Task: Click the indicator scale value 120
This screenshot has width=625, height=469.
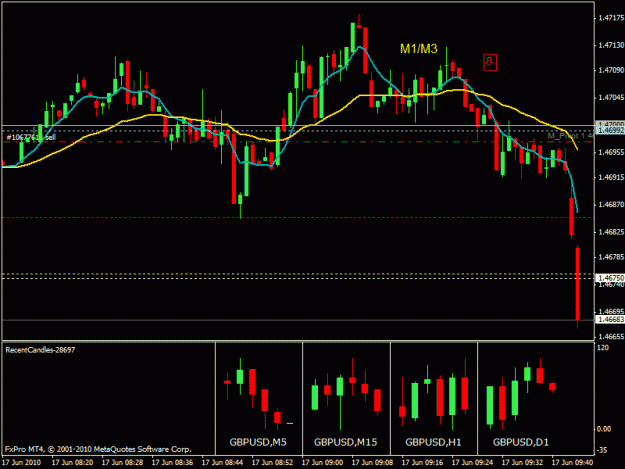Action: (603, 348)
